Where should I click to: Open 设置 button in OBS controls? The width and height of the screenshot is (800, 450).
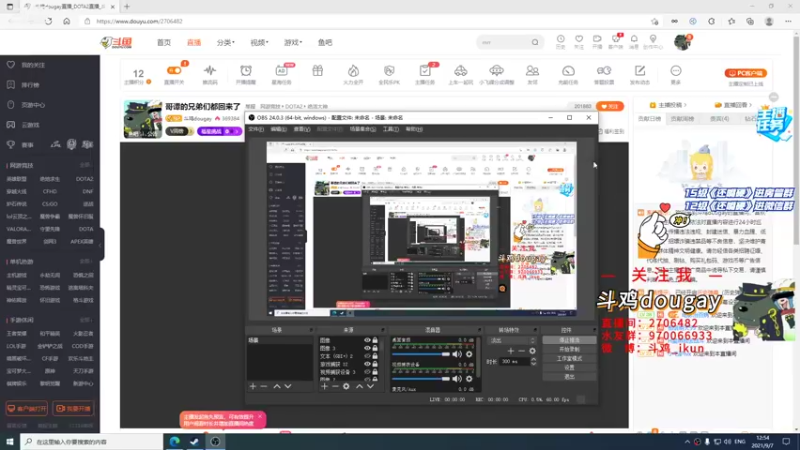pos(569,368)
